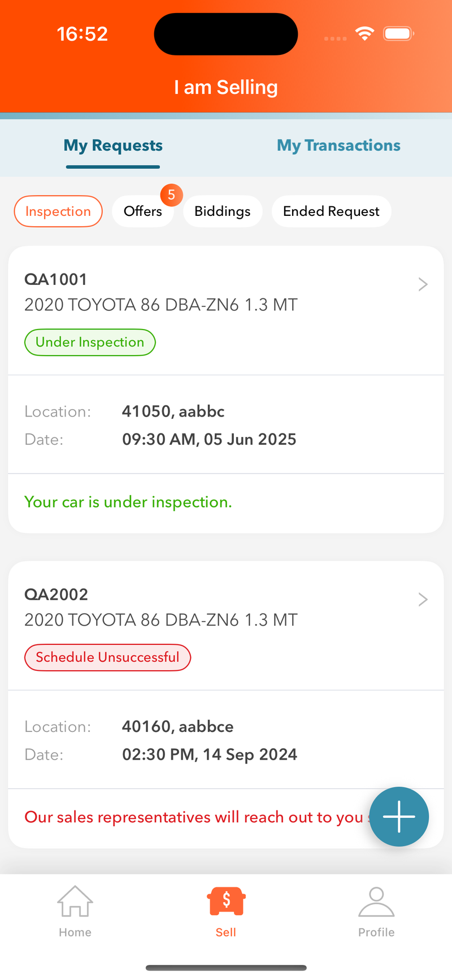
Task: Tap the status bar time 16:52
Action: click(x=82, y=34)
